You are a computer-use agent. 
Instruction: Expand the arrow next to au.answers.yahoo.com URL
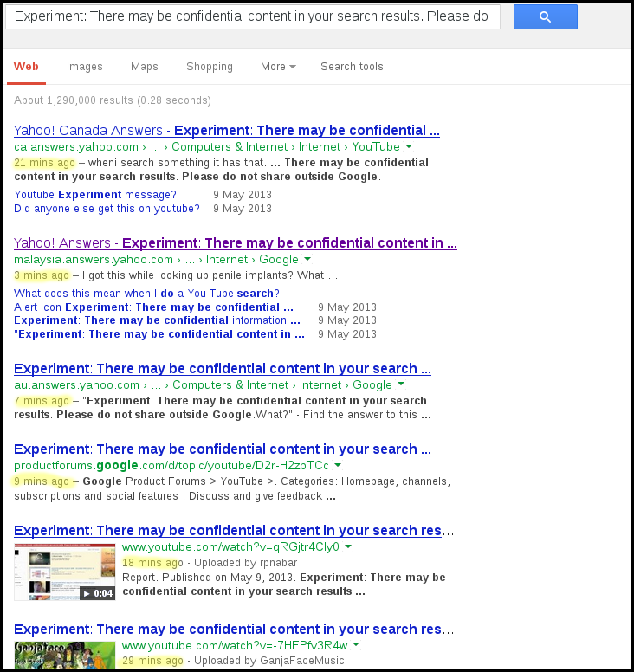click(401, 384)
